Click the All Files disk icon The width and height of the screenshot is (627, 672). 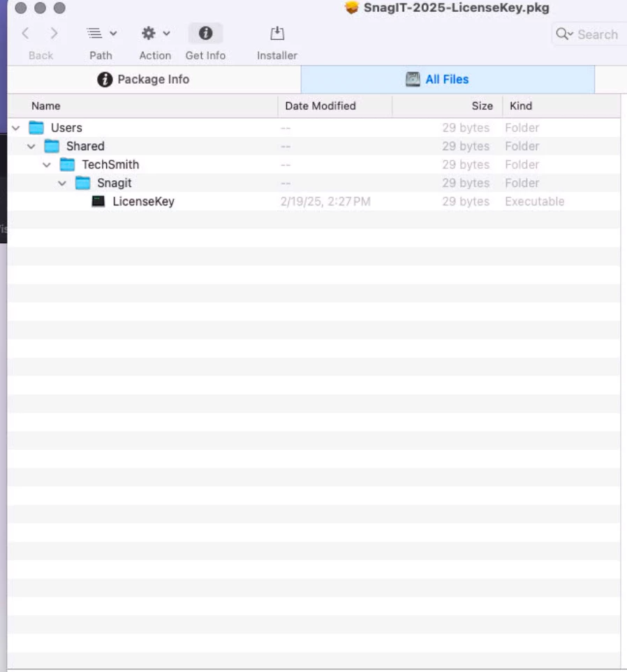[x=413, y=80]
